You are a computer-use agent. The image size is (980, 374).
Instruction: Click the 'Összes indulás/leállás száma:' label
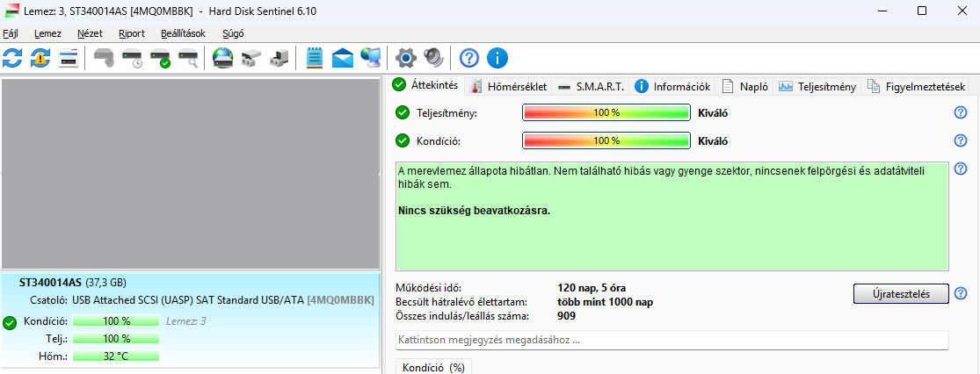pos(462,316)
